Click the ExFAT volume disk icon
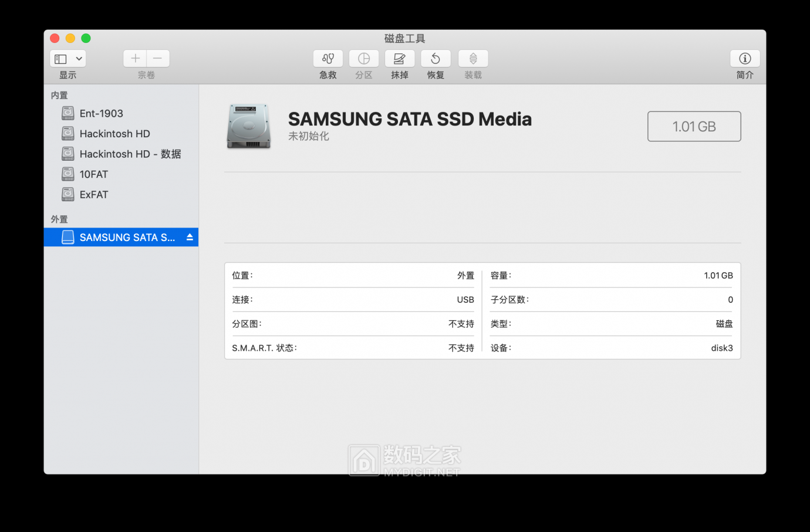Image resolution: width=810 pixels, height=532 pixels. pos(68,194)
